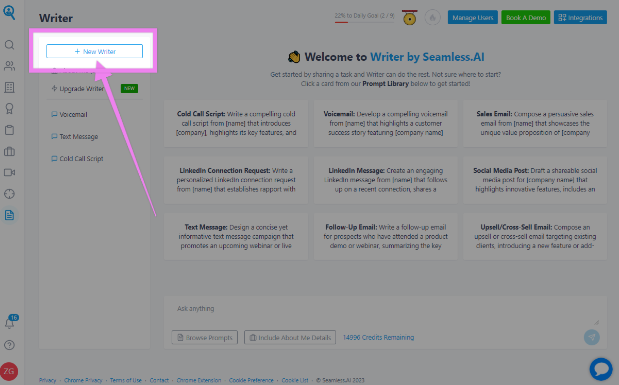Screen dimensions: 619x385
Task: Click the NEW badge beside Upgrade Writer
Action: tap(129, 88)
